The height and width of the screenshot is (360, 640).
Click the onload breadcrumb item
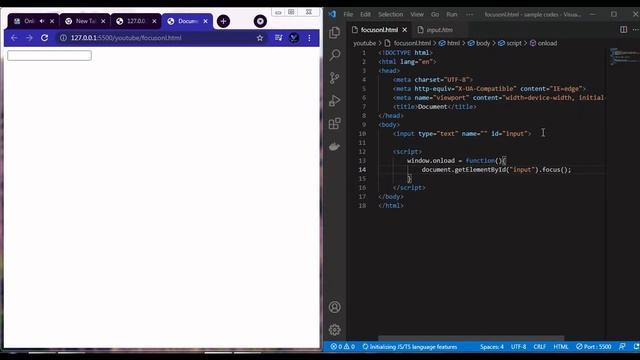pyautogui.click(x=543, y=43)
